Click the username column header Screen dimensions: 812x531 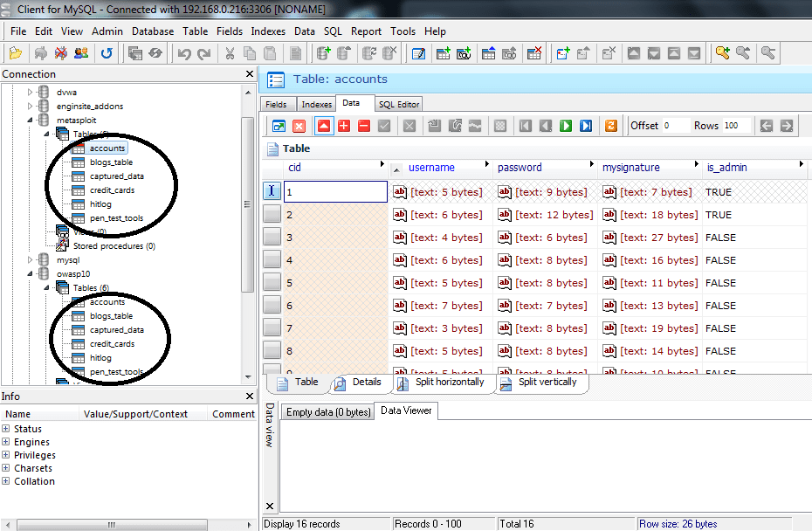tap(431, 167)
